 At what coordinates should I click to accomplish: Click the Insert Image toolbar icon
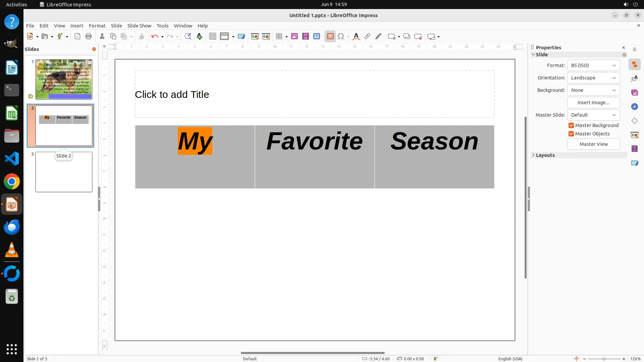point(294,37)
